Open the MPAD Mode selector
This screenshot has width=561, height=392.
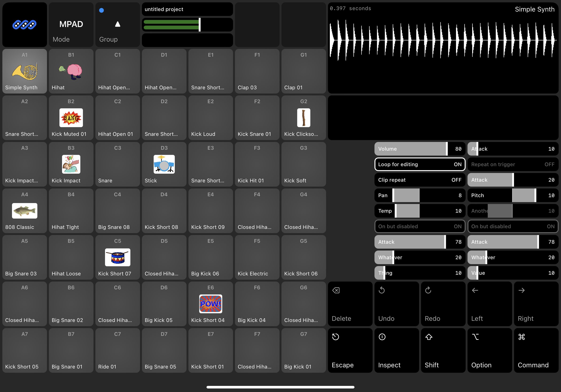(x=71, y=24)
